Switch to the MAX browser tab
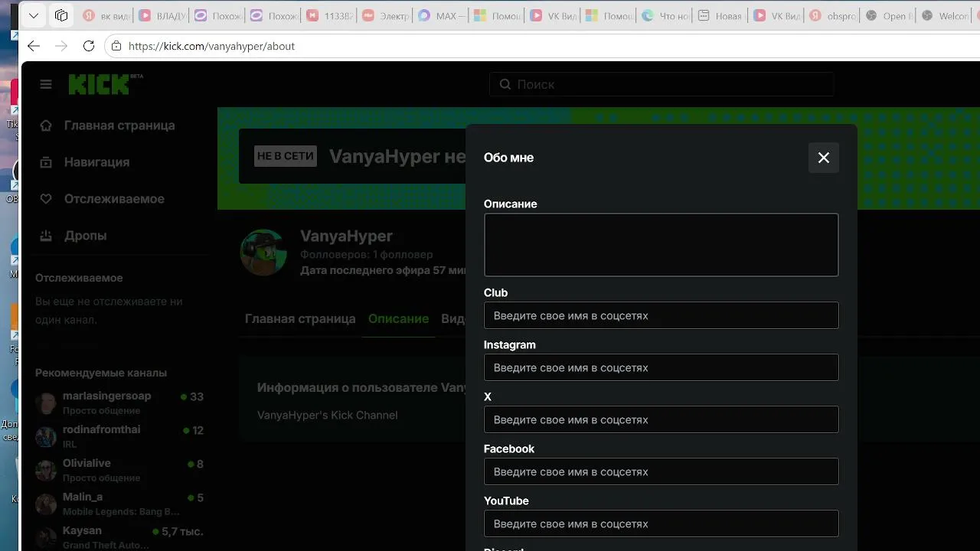This screenshot has width=980, height=551. [443, 15]
